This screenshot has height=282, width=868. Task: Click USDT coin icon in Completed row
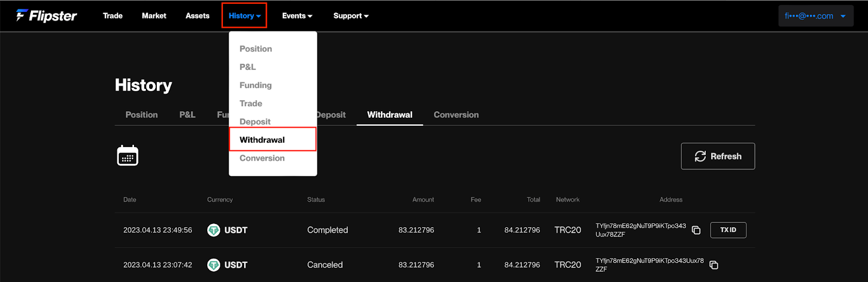click(214, 230)
